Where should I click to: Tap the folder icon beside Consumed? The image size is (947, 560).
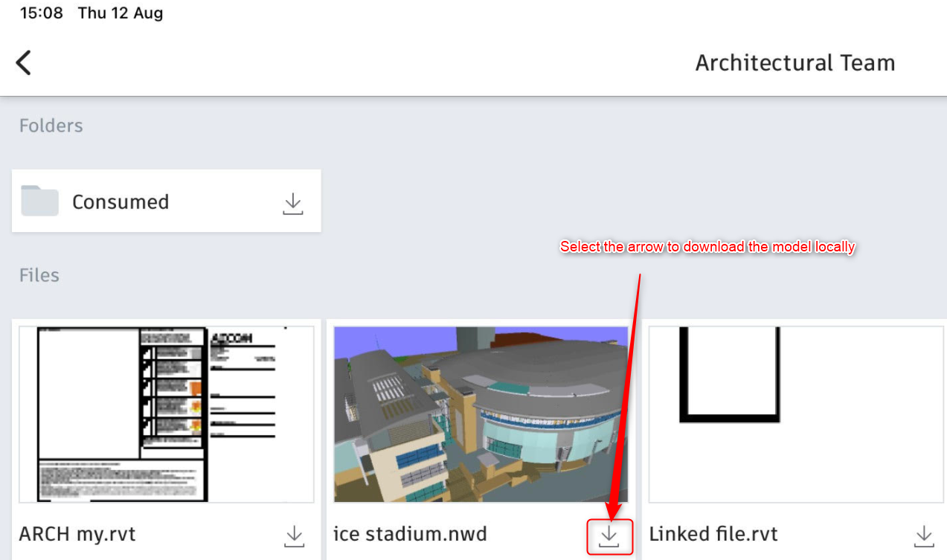click(x=39, y=201)
